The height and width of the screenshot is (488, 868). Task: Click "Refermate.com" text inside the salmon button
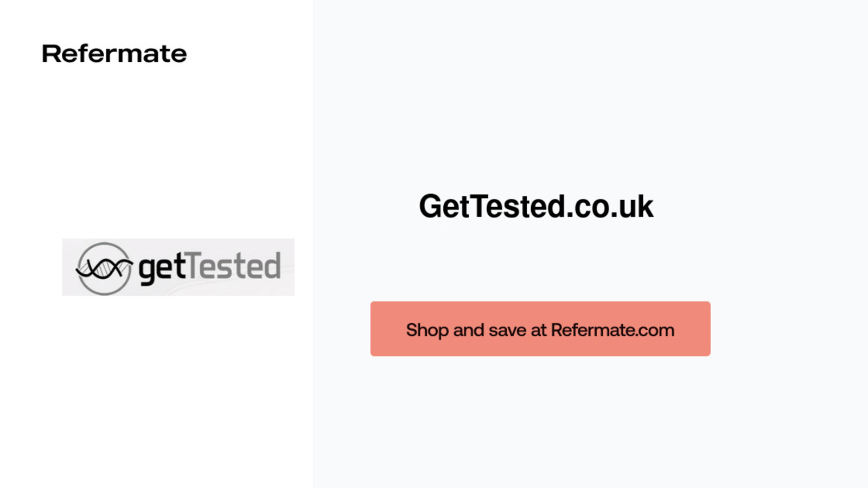click(612, 330)
